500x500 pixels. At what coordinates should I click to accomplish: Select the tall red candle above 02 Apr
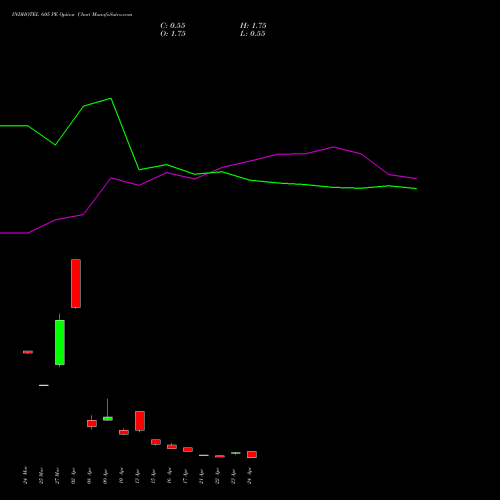click(x=76, y=283)
